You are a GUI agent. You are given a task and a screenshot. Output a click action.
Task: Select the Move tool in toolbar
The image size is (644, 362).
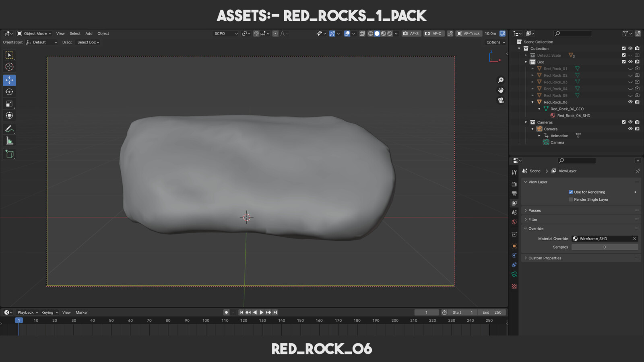click(x=9, y=80)
